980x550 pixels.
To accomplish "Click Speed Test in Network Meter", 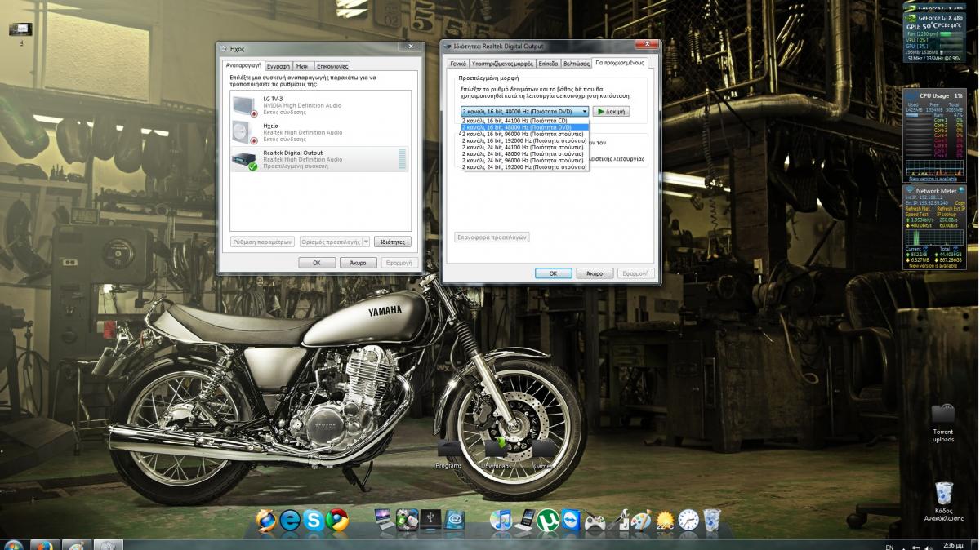I will 917,214.
